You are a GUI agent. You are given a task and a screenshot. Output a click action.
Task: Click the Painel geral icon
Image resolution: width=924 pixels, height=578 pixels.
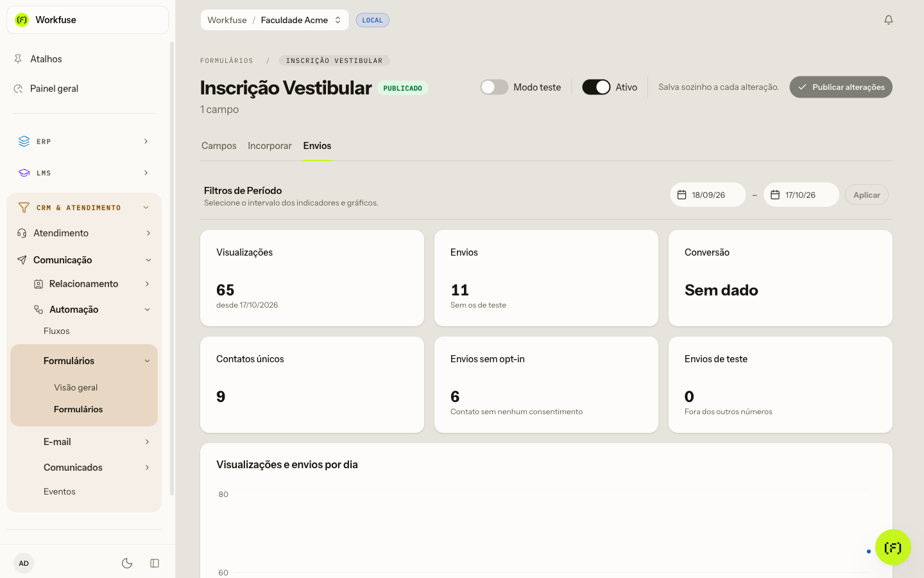18,89
